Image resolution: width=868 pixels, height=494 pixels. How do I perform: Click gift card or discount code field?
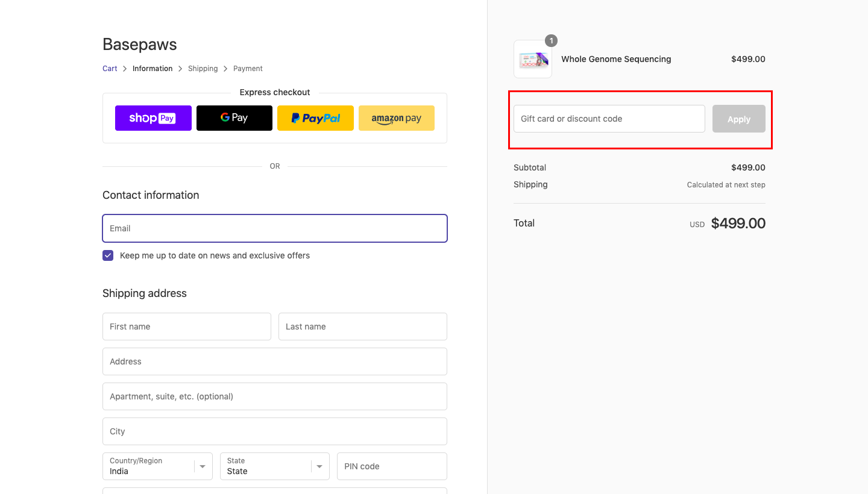[609, 119]
